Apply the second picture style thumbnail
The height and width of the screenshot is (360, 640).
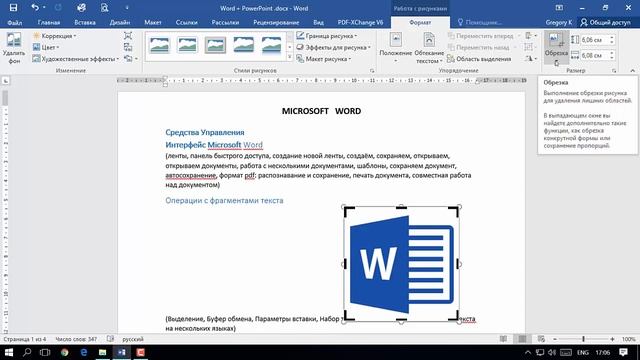pos(187,45)
